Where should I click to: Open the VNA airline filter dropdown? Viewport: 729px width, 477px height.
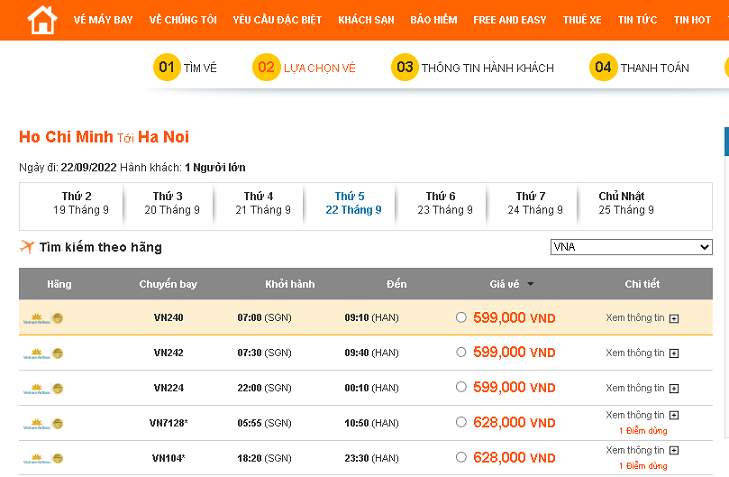click(631, 247)
